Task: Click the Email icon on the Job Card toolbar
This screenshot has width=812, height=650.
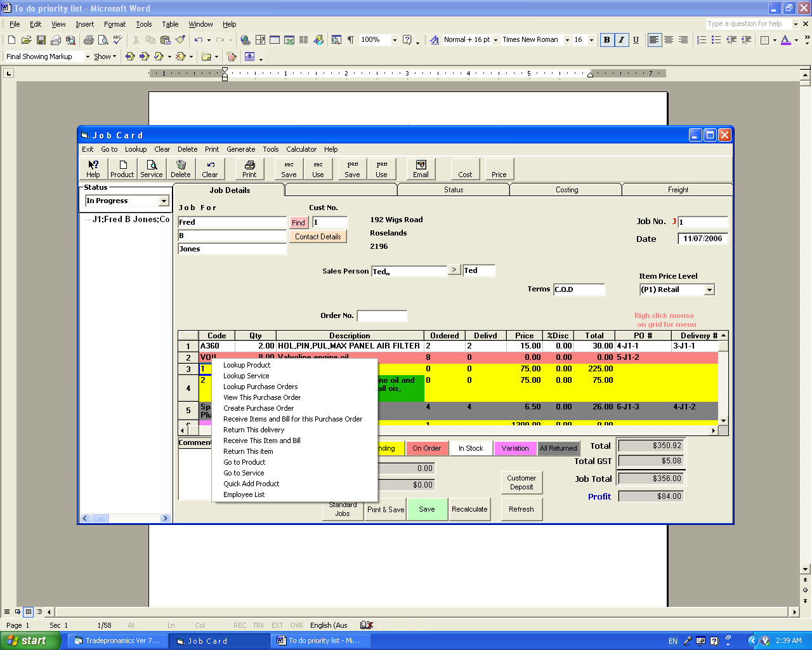Action: pos(420,168)
